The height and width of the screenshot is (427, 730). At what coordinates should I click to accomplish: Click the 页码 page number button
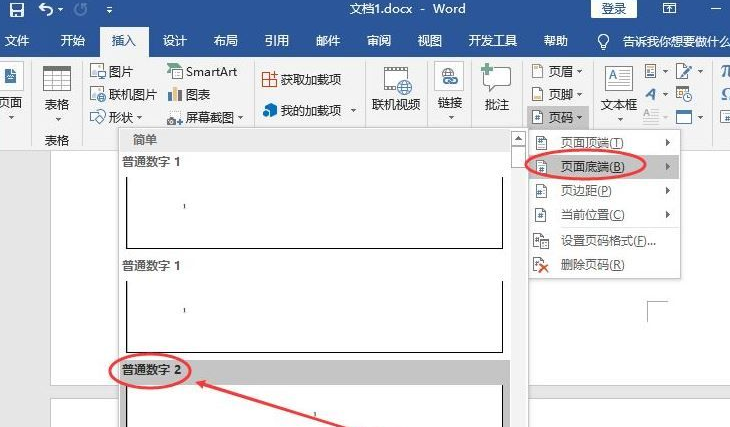click(557, 117)
